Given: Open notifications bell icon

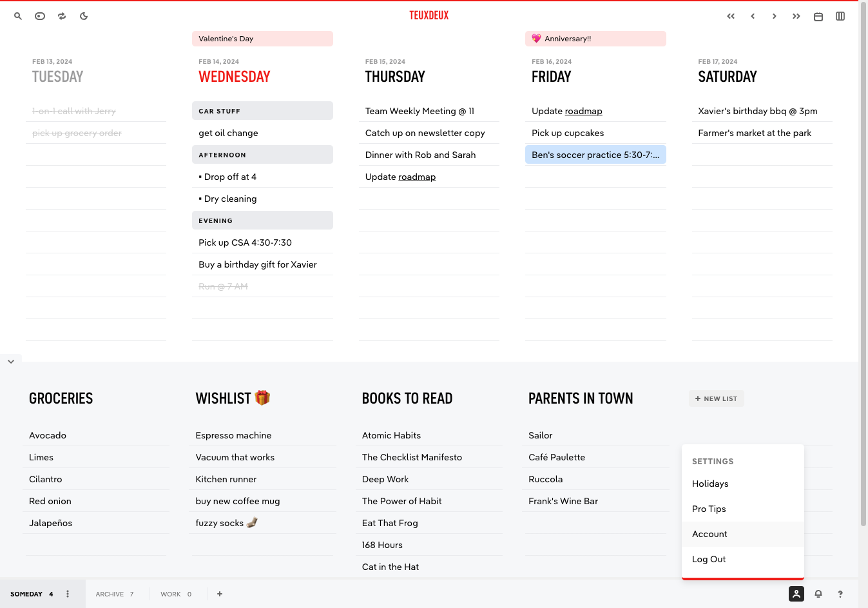Looking at the screenshot, I should click(818, 594).
